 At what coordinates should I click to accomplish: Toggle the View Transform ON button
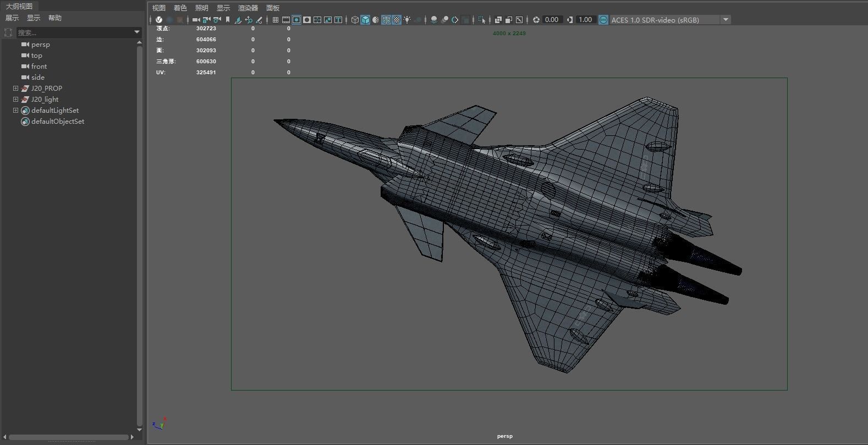[603, 20]
